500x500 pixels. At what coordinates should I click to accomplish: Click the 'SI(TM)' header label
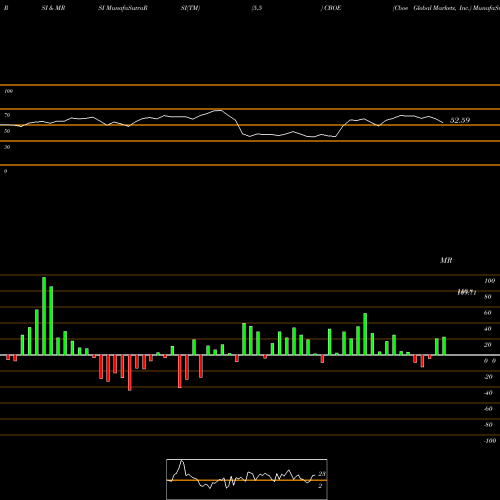[x=190, y=8]
